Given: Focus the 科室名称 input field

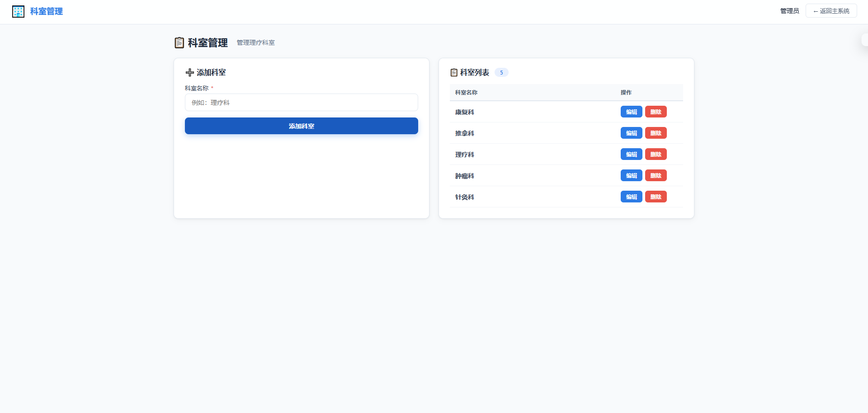Looking at the screenshot, I should coord(302,103).
